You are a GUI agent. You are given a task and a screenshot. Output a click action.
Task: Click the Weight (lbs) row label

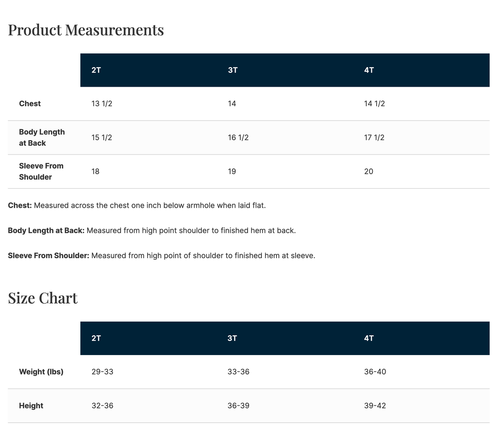41,372
